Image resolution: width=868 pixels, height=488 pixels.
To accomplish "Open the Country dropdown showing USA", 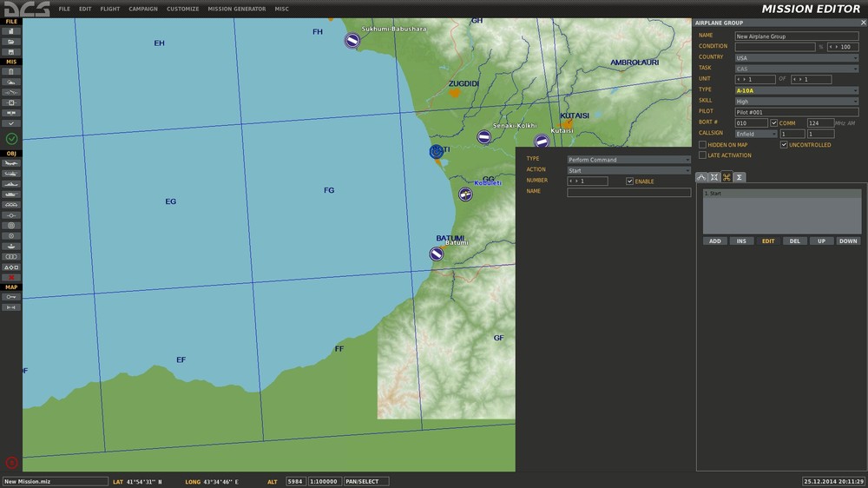I will (x=797, y=58).
